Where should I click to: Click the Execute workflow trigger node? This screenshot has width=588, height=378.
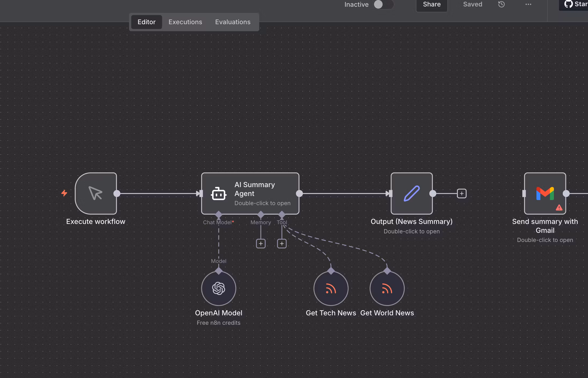(96, 193)
